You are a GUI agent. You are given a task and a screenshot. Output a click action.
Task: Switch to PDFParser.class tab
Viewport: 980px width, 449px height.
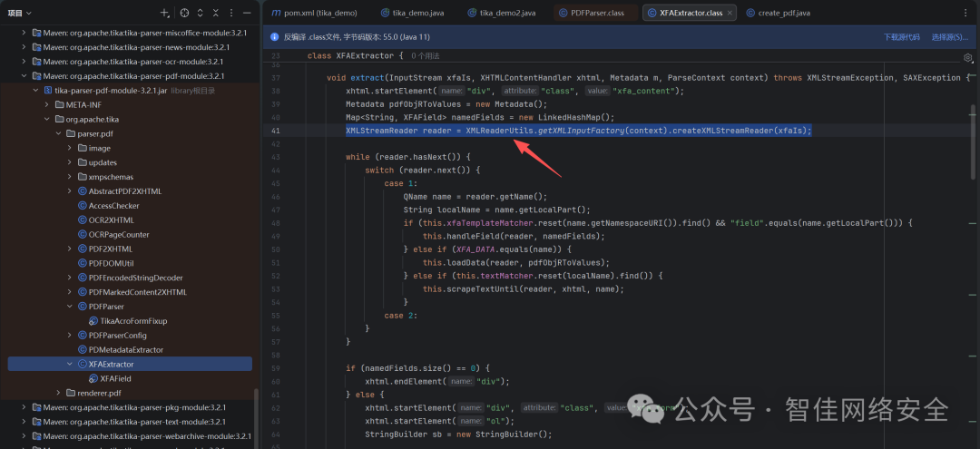(x=595, y=13)
